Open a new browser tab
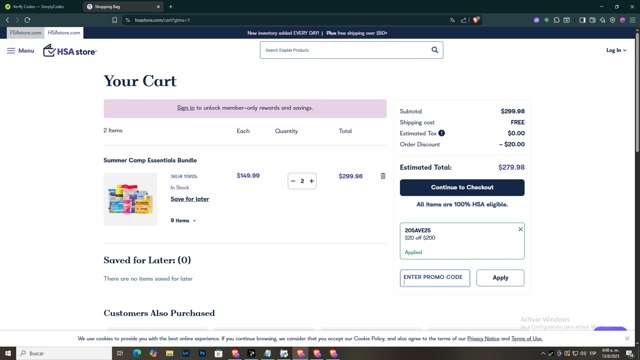Viewport: 640px width, 360px height. click(171, 7)
